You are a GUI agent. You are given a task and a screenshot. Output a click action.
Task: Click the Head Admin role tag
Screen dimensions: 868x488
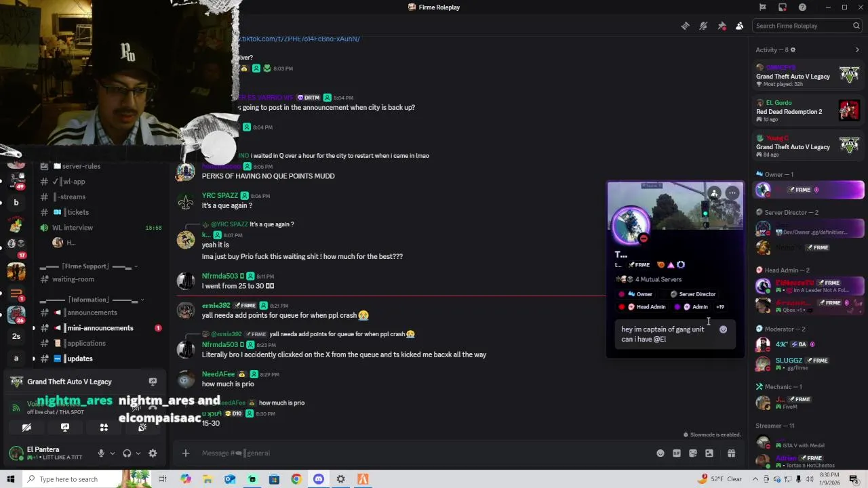pyautogui.click(x=642, y=307)
